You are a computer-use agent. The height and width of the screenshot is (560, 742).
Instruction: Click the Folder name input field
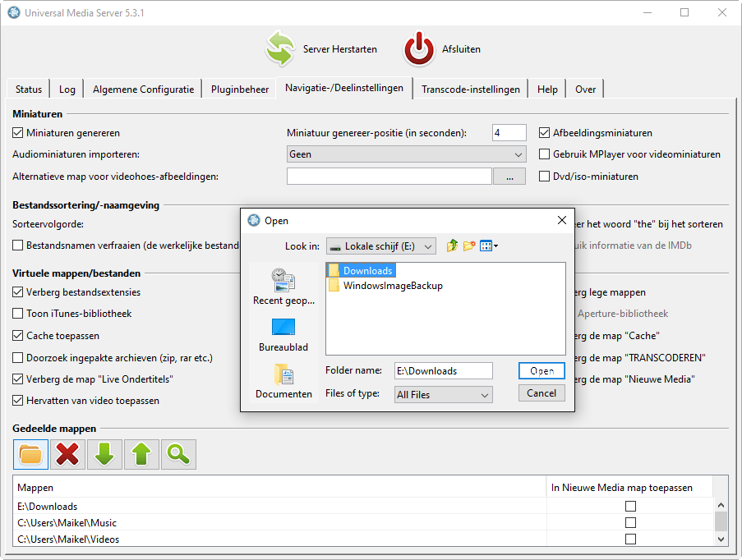[x=444, y=371]
